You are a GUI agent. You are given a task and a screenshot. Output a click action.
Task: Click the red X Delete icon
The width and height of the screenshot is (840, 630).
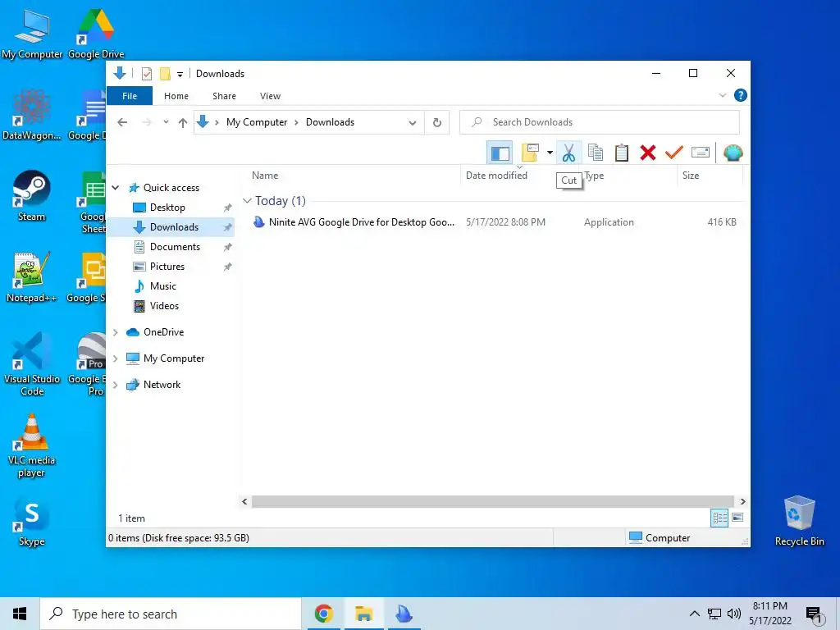tap(648, 153)
